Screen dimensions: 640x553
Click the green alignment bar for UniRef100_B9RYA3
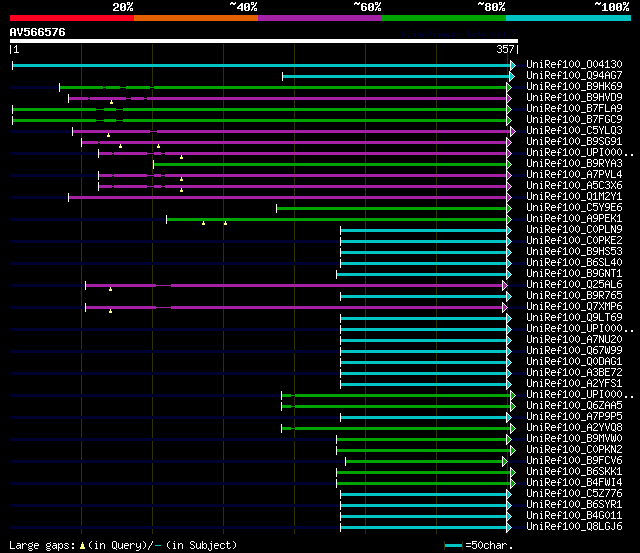click(x=332, y=164)
